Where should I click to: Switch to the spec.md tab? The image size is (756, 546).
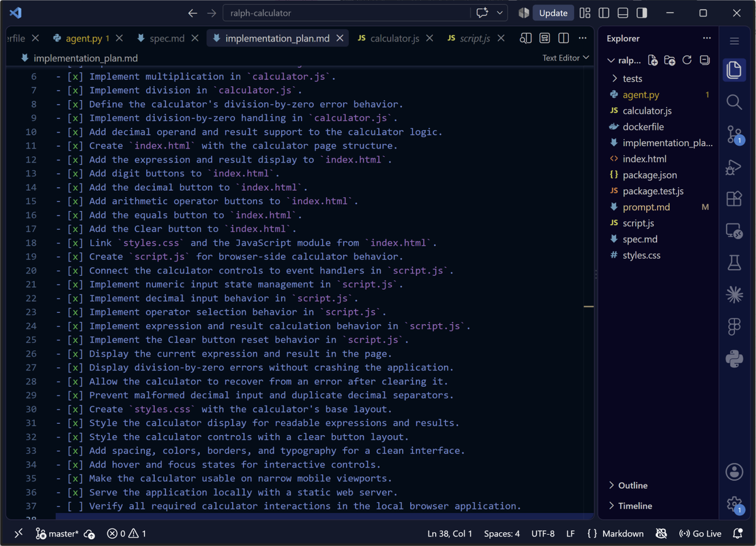click(x=167, y=38)
